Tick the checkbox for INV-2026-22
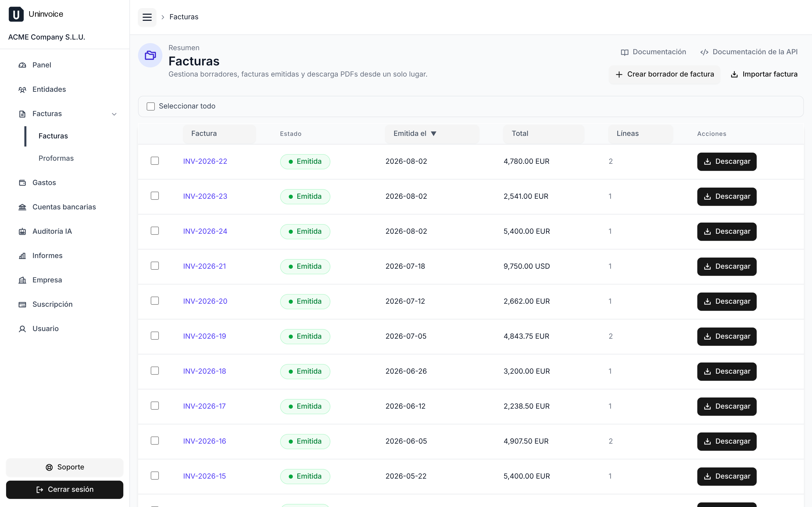 click(155, 161)
